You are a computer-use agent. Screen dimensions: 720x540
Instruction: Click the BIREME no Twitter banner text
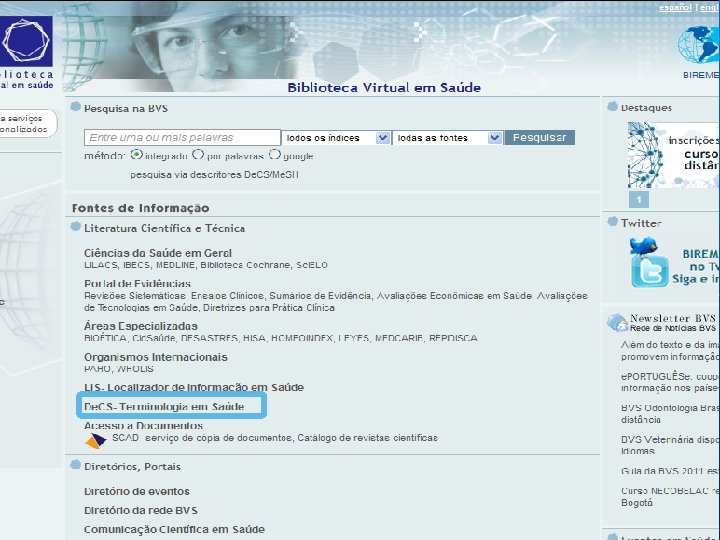(696, 266)
